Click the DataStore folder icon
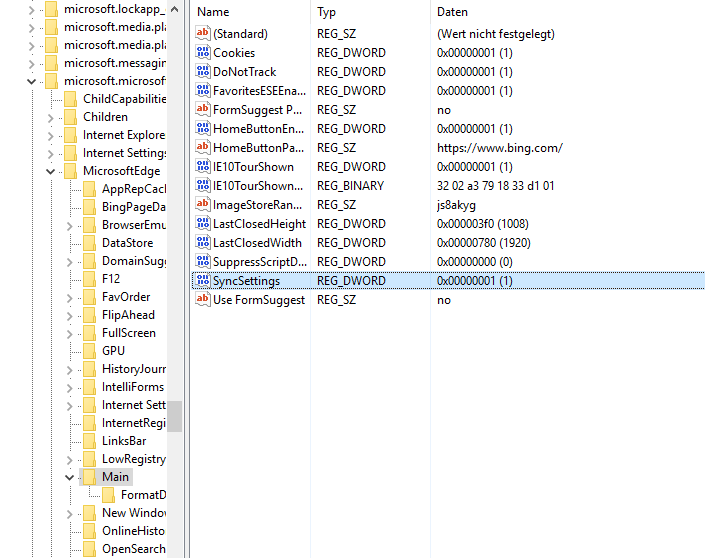The image size is (705, 558). click(89, 243)
